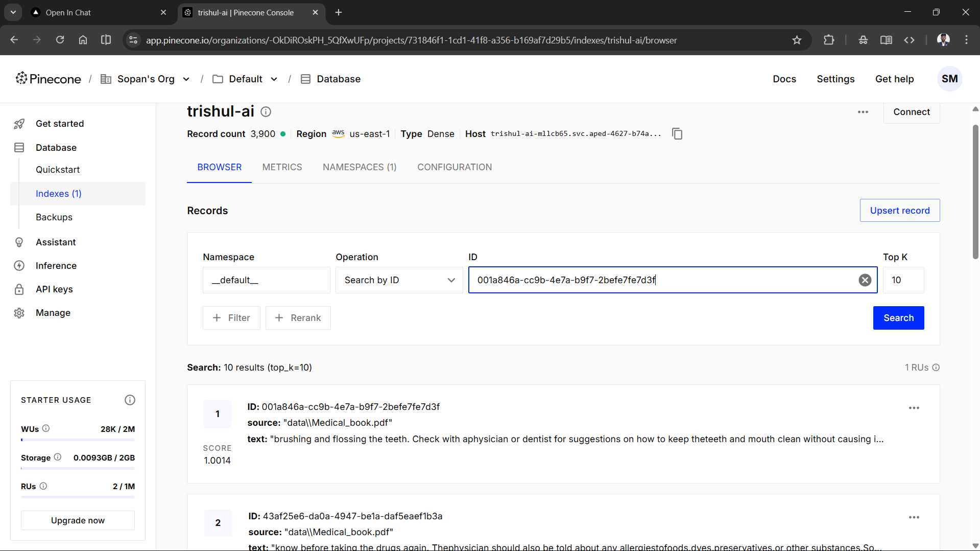The height and width of the screenshot is (551, 980).
Task: Open the index options three-dot menu
Action: [863, 112]
